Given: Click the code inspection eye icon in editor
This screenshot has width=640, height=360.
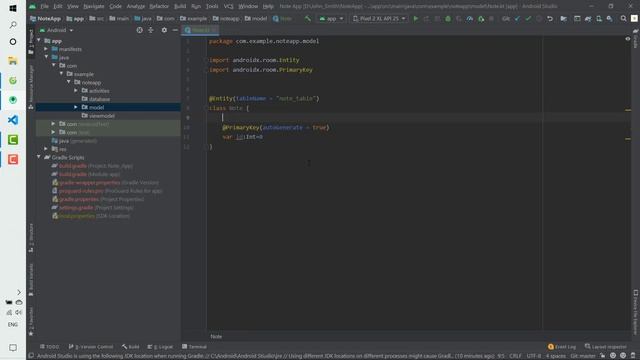Looking at the screenshot, I should point(628,39).
